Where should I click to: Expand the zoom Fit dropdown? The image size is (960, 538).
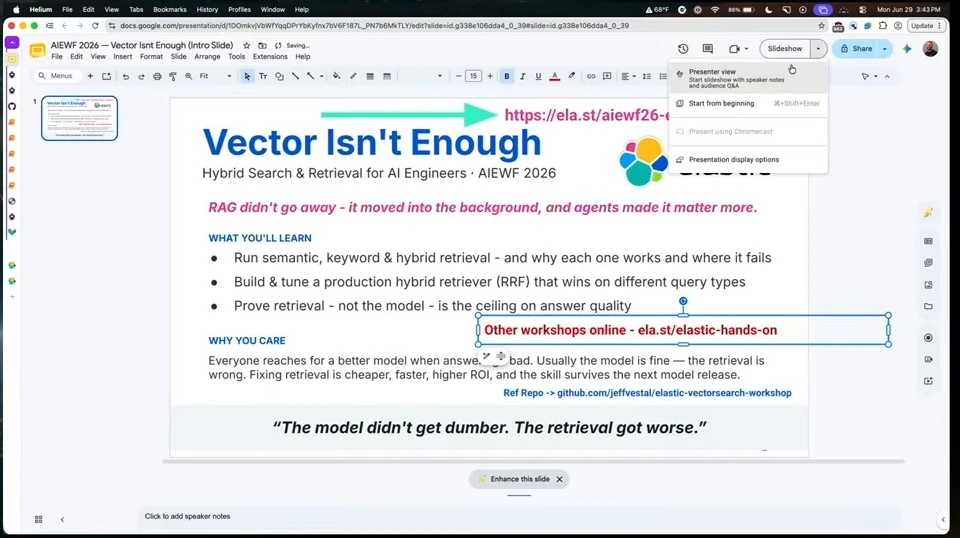pyautogui.click(x=229, y=77)
